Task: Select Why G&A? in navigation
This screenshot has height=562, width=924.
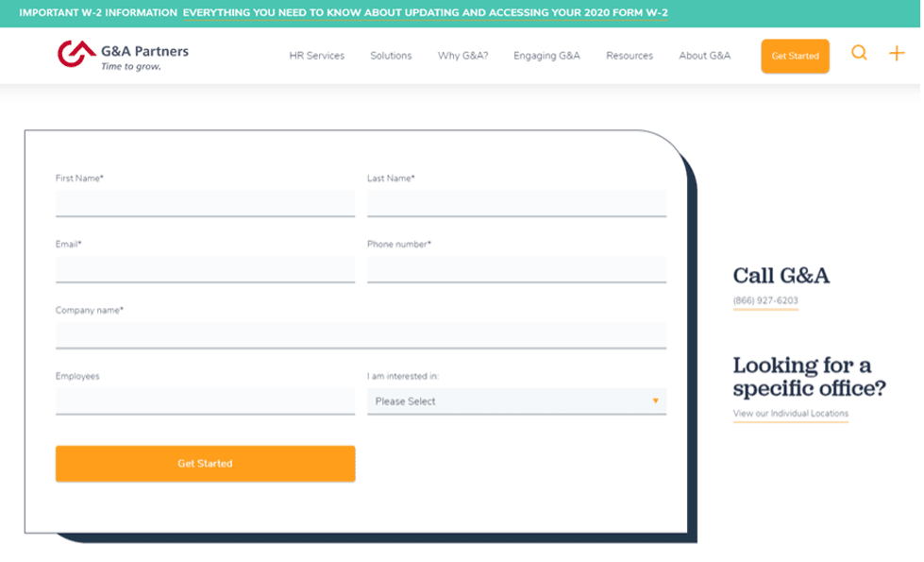Action: (462, 56)
